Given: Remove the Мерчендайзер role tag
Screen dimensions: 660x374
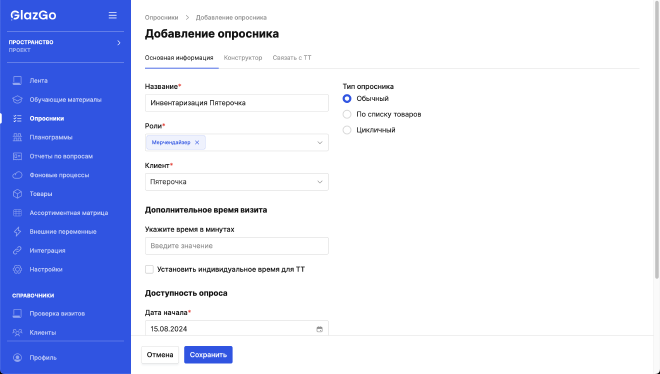Looking at the screenshot, I should pos(197,143).
